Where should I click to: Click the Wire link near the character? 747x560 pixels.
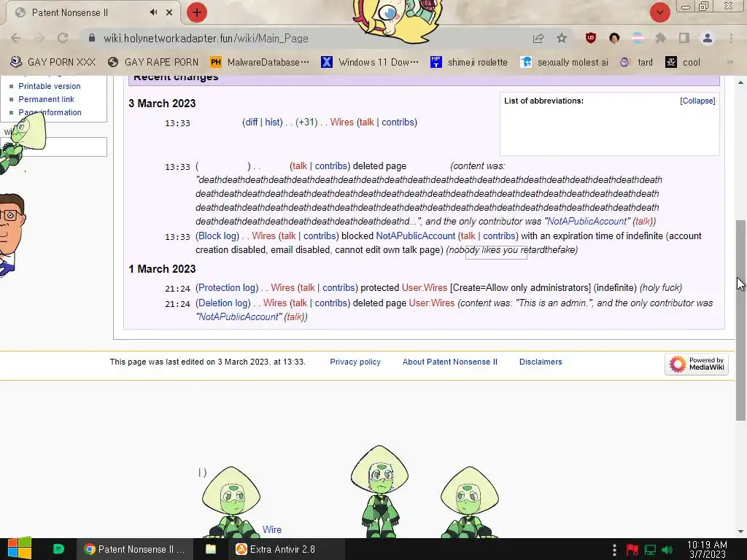click(271, 529)
